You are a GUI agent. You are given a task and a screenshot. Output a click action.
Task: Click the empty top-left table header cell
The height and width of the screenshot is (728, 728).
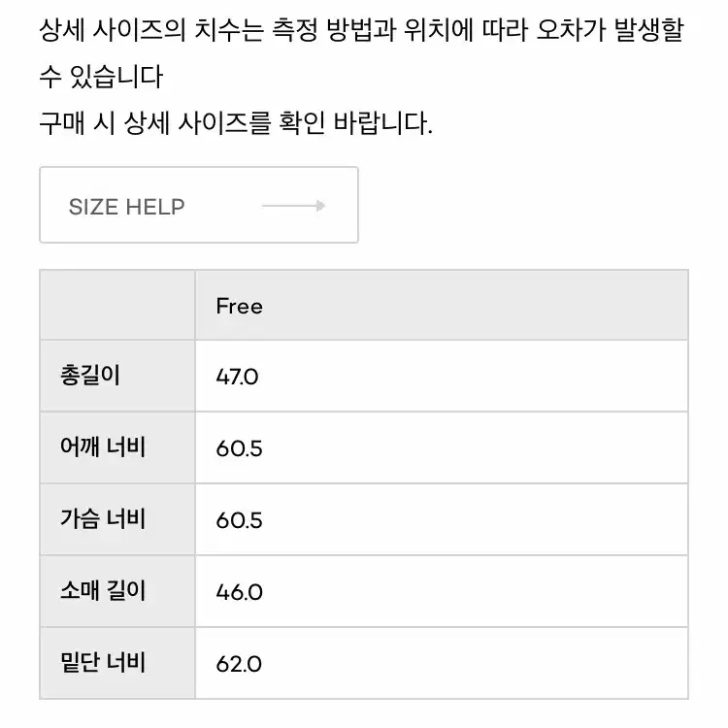[117, 305]
